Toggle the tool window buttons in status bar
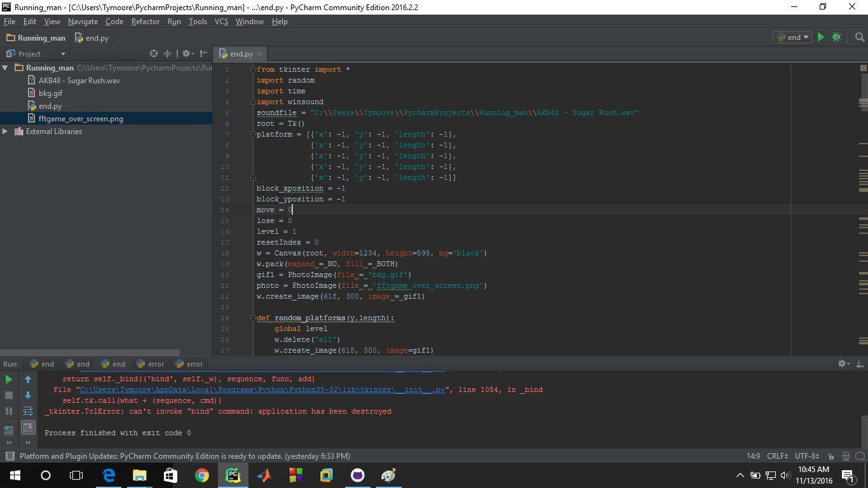The width and height of the screenshot is (868, 488). [9, 456]
